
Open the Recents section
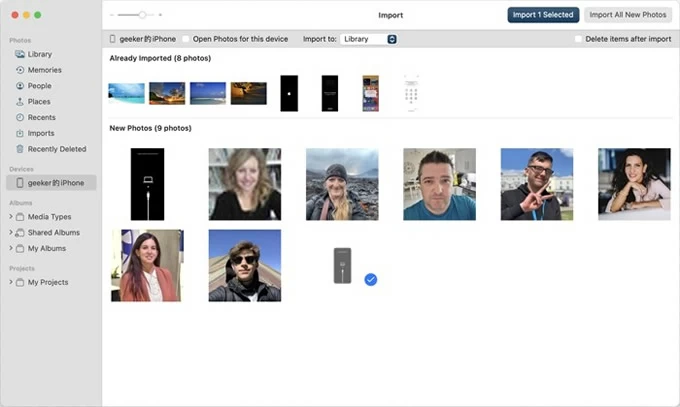[41, 117]
